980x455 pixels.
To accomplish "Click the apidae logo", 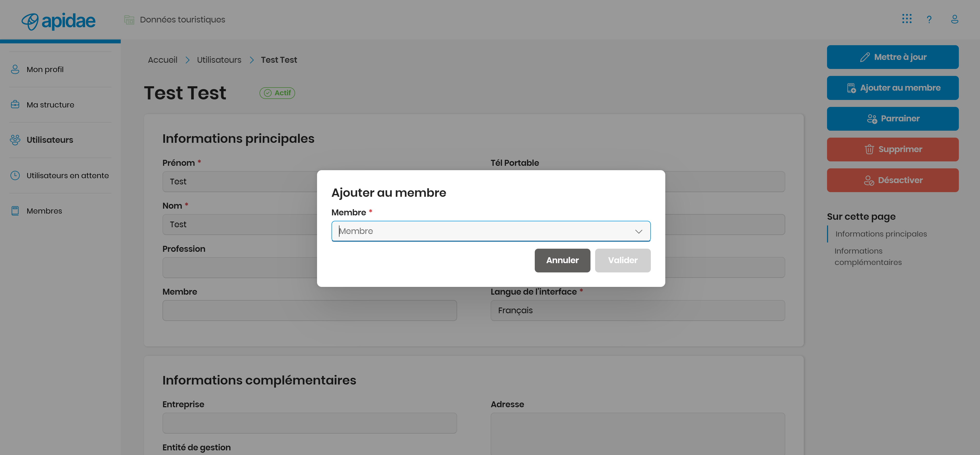I will pyautogui.click(x=58, y=21).
